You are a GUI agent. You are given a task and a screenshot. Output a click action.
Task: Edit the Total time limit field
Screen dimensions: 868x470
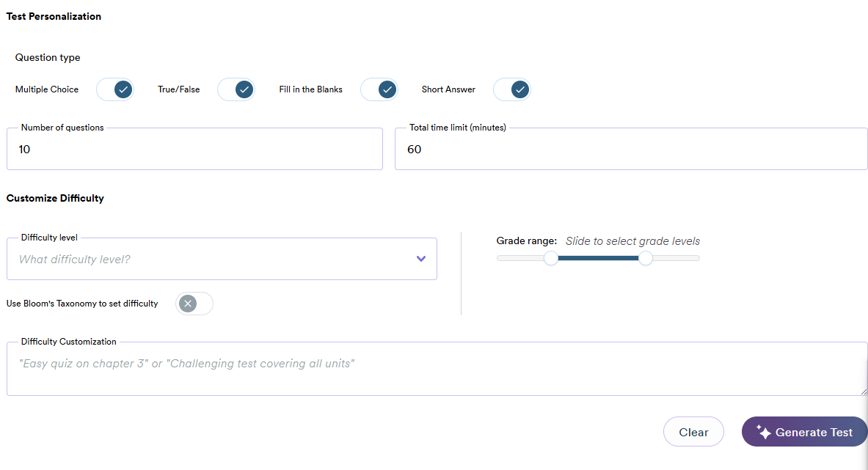click(x=631, y=150)
